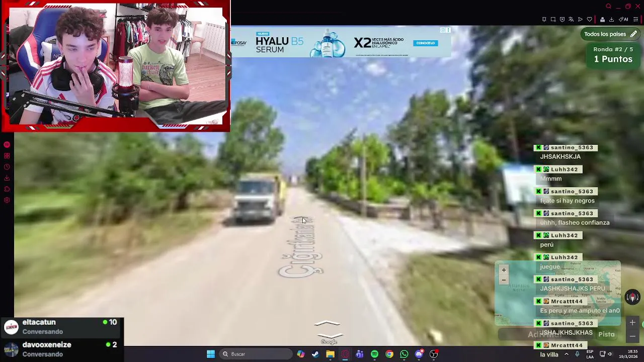Image resolution: width=644 pixels, height=362 pixels.
Task: Click the world mini map
Action: point(557,293)
